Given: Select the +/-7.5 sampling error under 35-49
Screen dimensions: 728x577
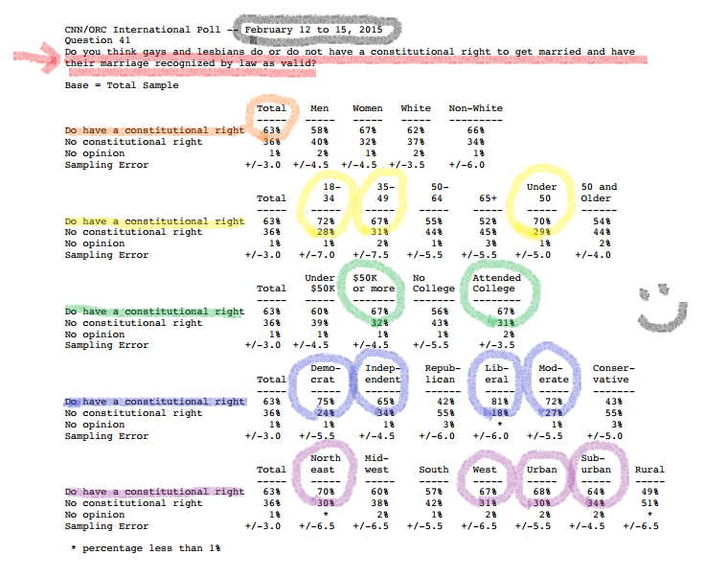Looking at the screenshot, I should 371,255.
